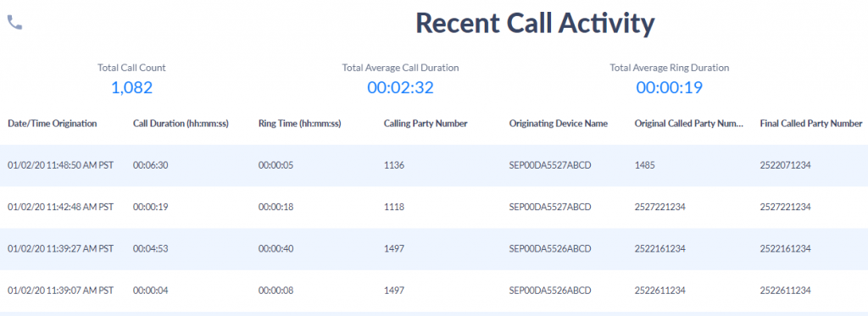Sort by Final Called Party Number header

click(x=811, y=124)
